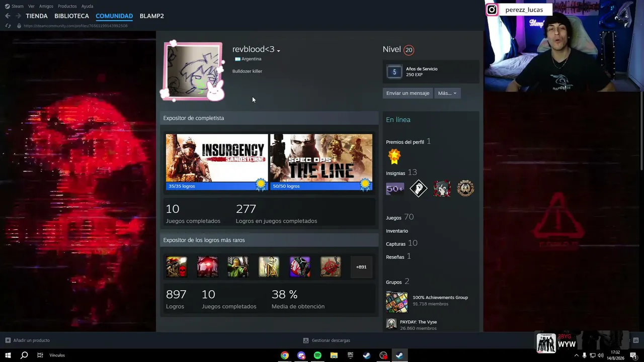View the sixth rare achievement icon
The image size is (644, 362).
[331, 267]
